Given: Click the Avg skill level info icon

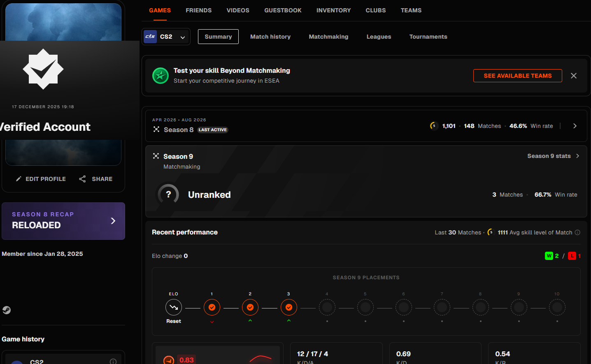Looking at the screenshot, I should [577, 232].
